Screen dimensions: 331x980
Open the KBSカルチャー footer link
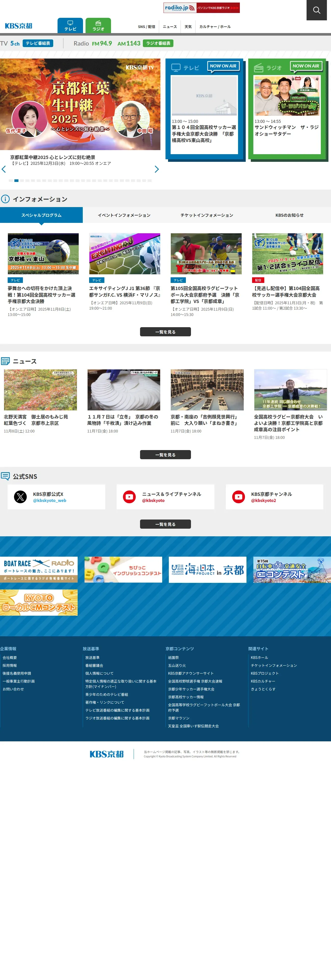coord(263,681)
